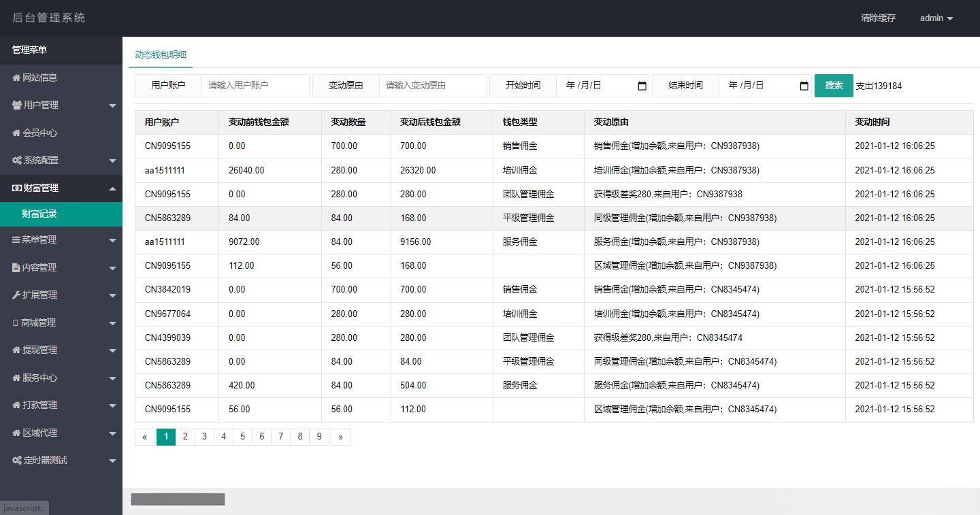Go to page 7 of results
Screen dimensions: 980x515
[281, 437]
